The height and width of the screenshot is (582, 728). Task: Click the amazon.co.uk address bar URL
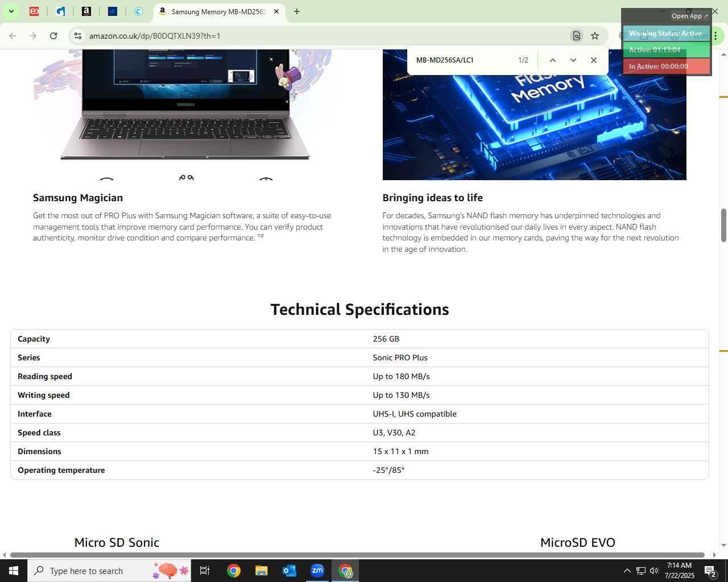click(x=155, y=36)
